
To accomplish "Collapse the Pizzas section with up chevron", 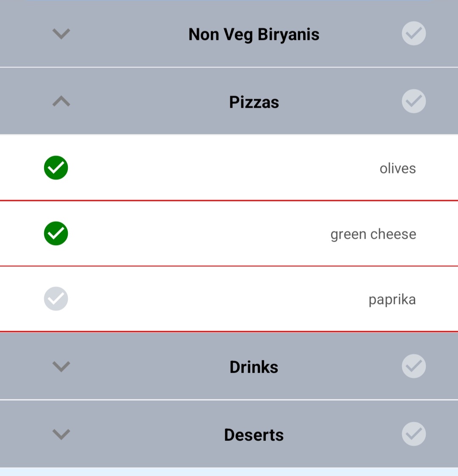I will pyautogui.click(x=61, y=101).
